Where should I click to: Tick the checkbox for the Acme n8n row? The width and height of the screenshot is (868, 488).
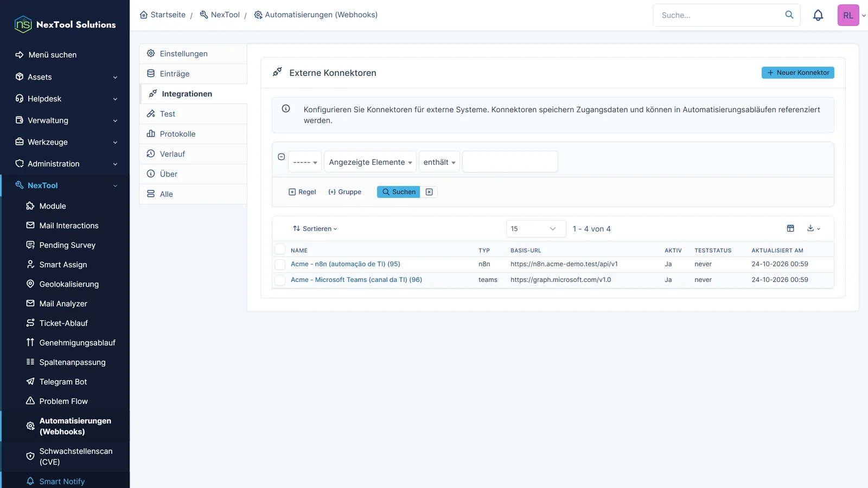280,265
